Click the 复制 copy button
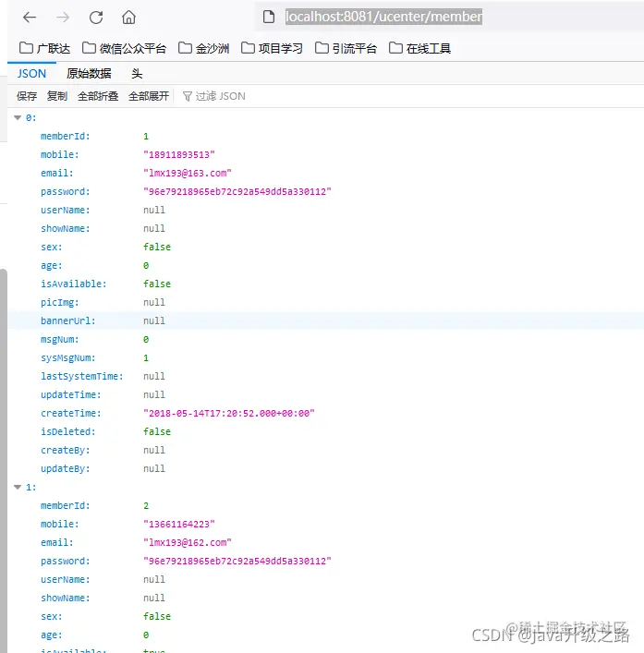The height and width of the screenshot is (653, 644). click(57, 96)
